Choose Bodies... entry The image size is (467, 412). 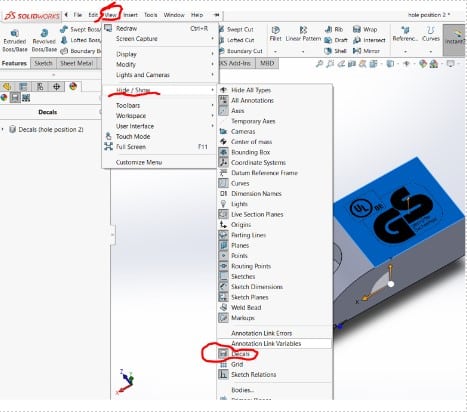pyautogui.click(x=275, y=390)
